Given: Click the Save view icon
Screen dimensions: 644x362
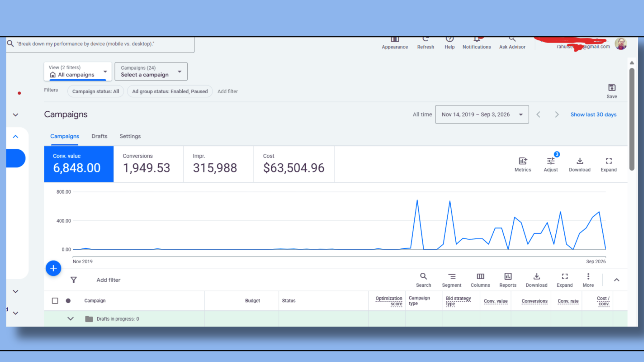Looking at the screenshot, I should coord(612,87).
